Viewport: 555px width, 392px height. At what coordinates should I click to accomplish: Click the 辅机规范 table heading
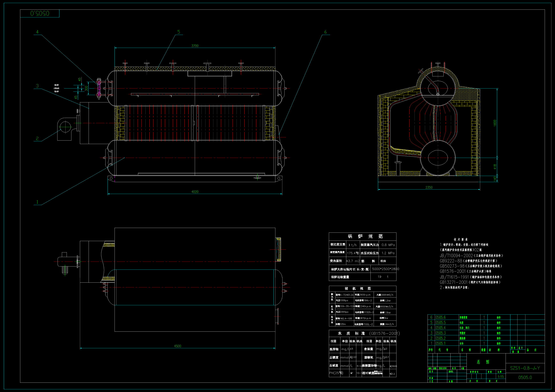coord(358,288)
